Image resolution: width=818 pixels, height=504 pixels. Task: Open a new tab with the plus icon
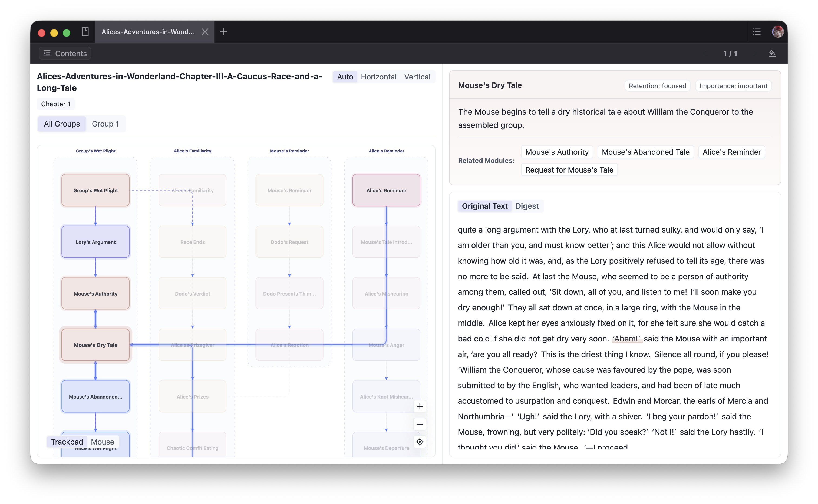tap(224, 32)
